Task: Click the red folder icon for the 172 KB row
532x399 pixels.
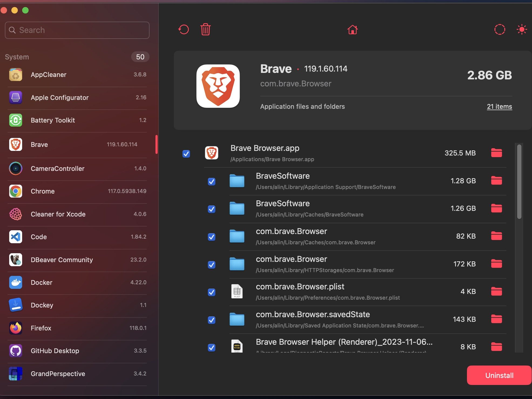Action: pyautogui.click(x=496, y=264)
